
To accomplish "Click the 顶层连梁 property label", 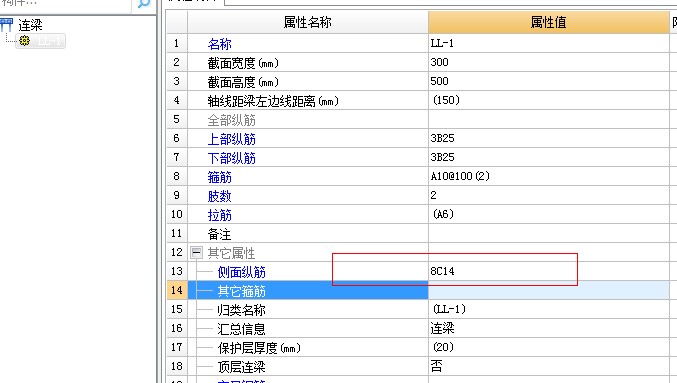I will [241, 367].
